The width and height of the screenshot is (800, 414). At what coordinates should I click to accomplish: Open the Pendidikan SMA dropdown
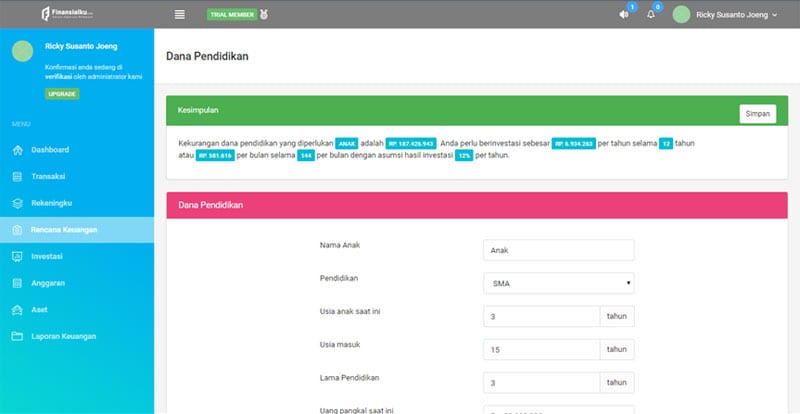[x=558, y=283]
